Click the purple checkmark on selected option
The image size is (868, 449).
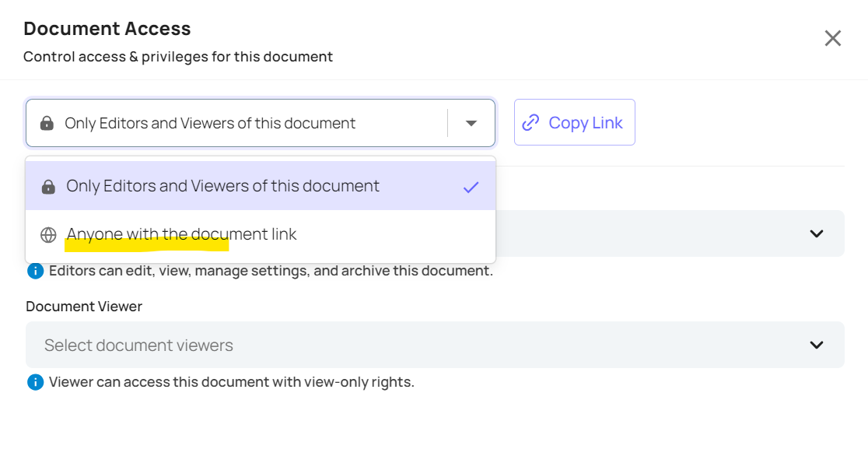click(471, 187)
